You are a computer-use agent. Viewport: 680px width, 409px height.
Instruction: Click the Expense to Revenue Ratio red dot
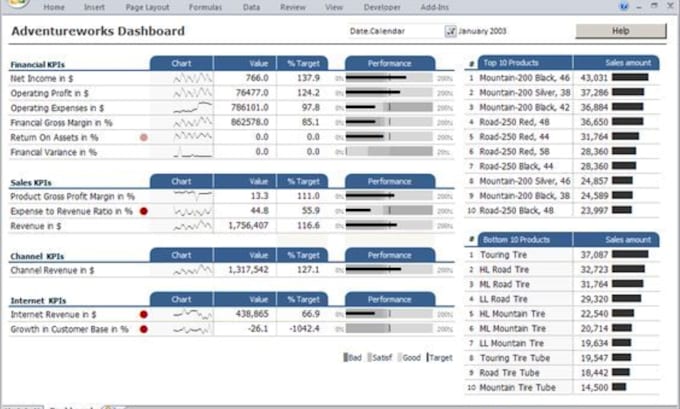pos(144,211)
